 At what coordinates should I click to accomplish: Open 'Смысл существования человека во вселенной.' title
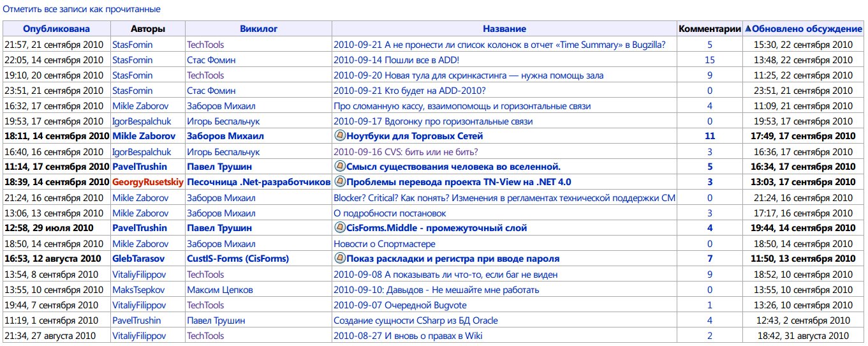coord(453,167)
